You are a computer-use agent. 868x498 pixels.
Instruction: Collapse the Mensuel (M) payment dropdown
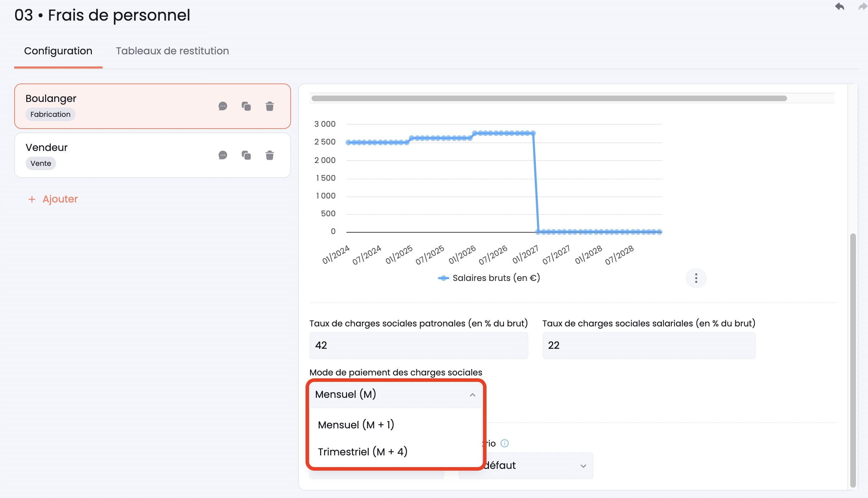(x=396, y=394)
